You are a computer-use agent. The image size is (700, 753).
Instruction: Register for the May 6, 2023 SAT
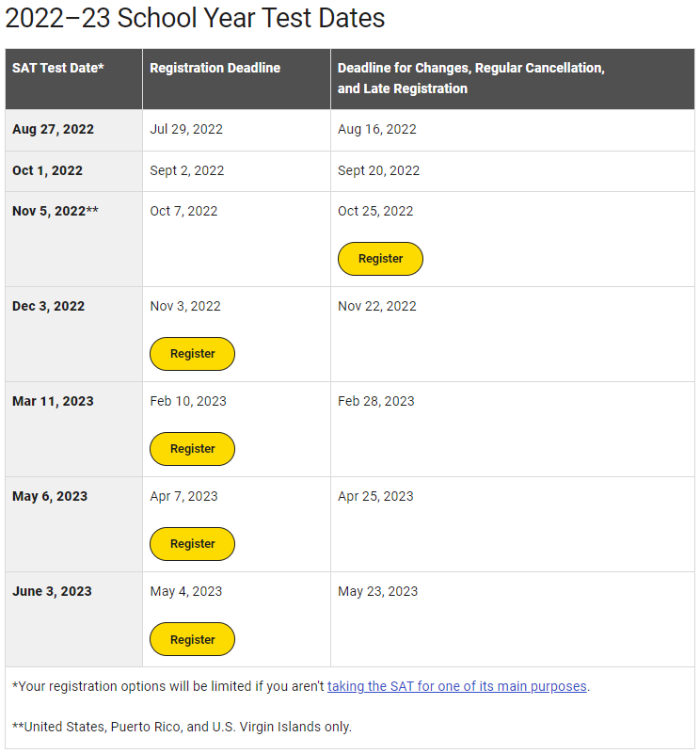(193, 544)
